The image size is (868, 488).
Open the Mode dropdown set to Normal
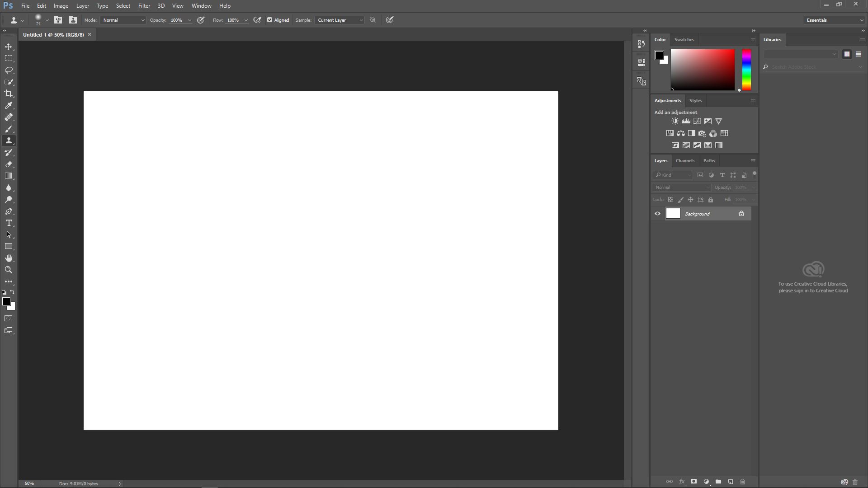(x=123, y=20)
